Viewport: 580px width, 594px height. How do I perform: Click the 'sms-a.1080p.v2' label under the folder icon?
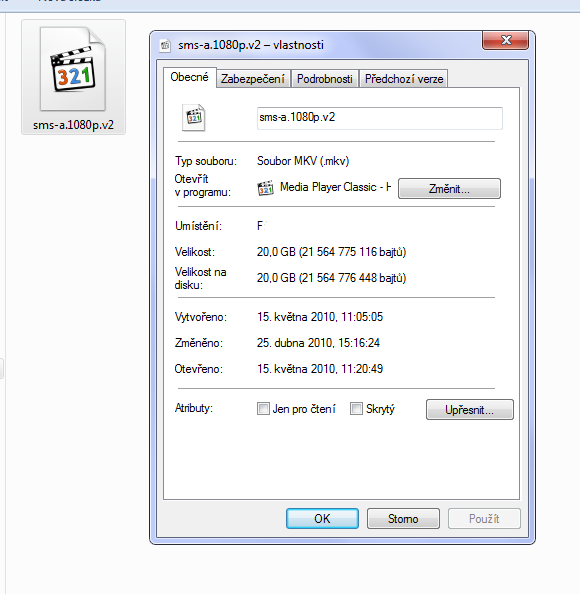[73, 125]
